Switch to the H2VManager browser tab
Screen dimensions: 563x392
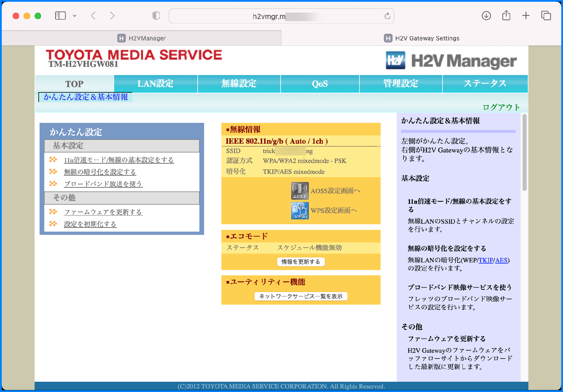pyautogui.click(x=142, y=38)
